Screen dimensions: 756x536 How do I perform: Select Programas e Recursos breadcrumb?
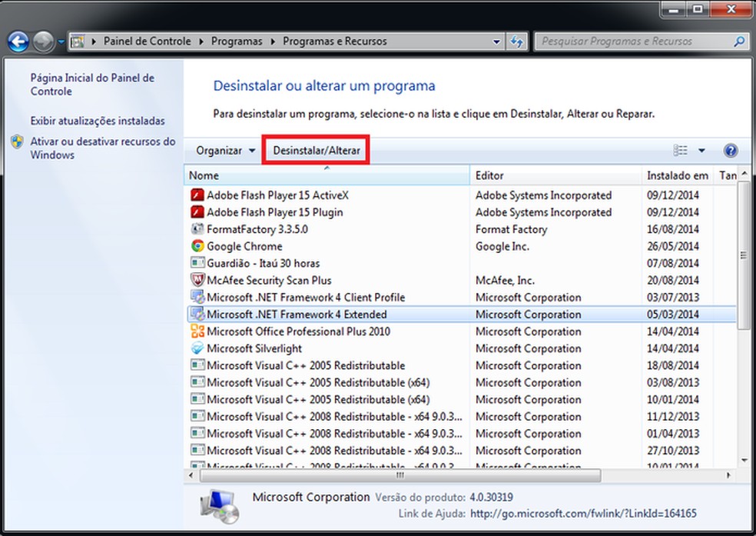335,42
